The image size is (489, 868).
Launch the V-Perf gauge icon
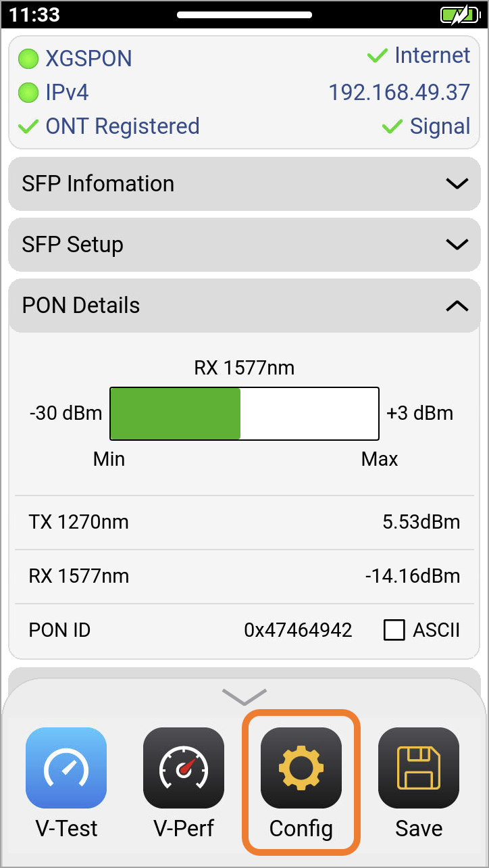pos(184,768)
